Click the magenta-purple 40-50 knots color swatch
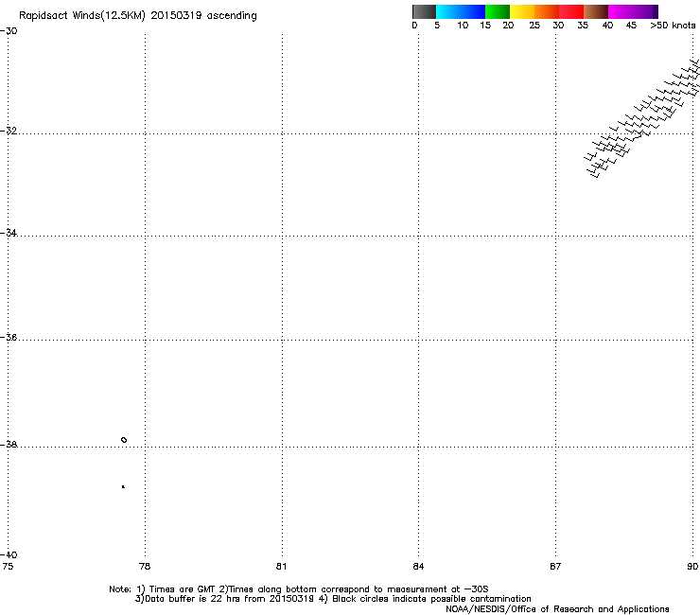The image size is (700, 615). (x=633, y=11)
